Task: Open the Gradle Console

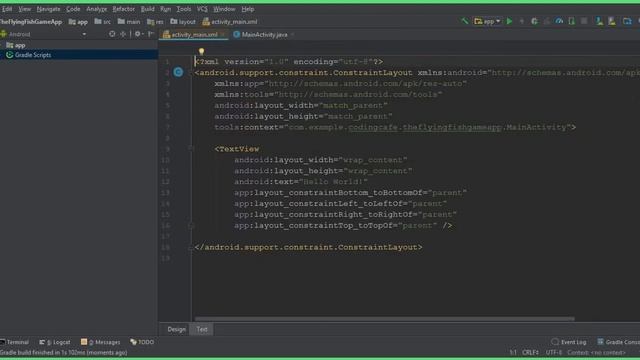Action: 618,342
